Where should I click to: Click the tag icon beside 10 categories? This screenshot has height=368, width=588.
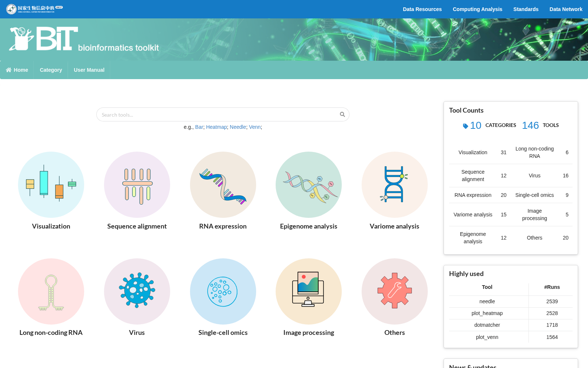[x=465, y=126]
